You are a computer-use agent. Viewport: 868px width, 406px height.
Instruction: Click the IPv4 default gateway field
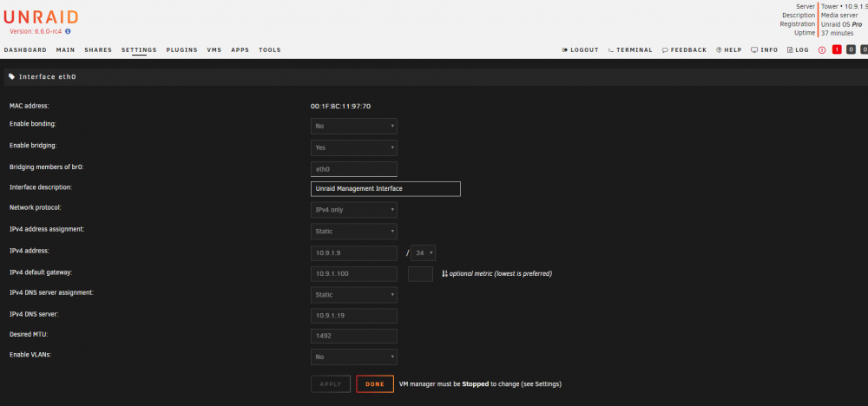click(354, 274)
